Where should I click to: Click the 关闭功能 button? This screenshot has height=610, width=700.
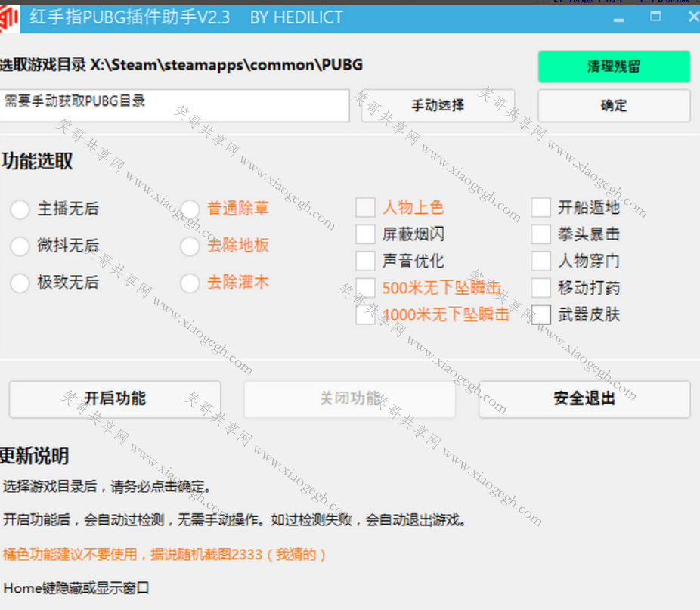[x=349, y=399]
